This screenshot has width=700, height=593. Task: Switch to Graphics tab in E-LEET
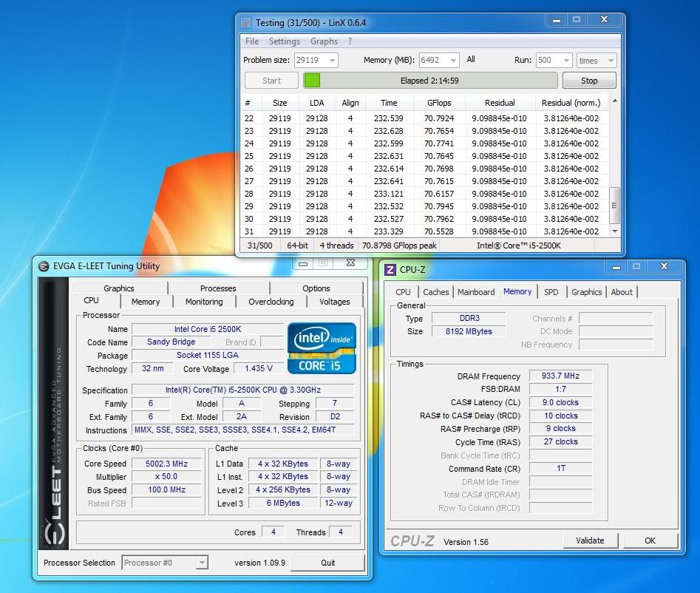tap(119, 288)
